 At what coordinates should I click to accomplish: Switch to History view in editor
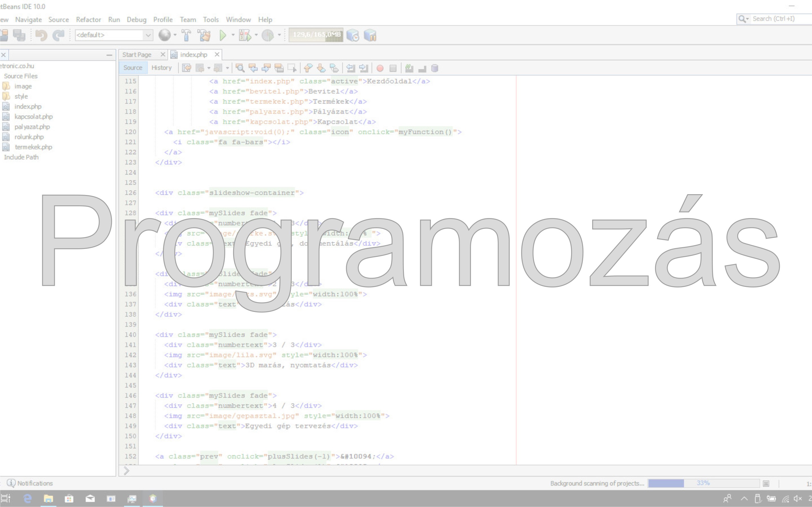[161, 68]
